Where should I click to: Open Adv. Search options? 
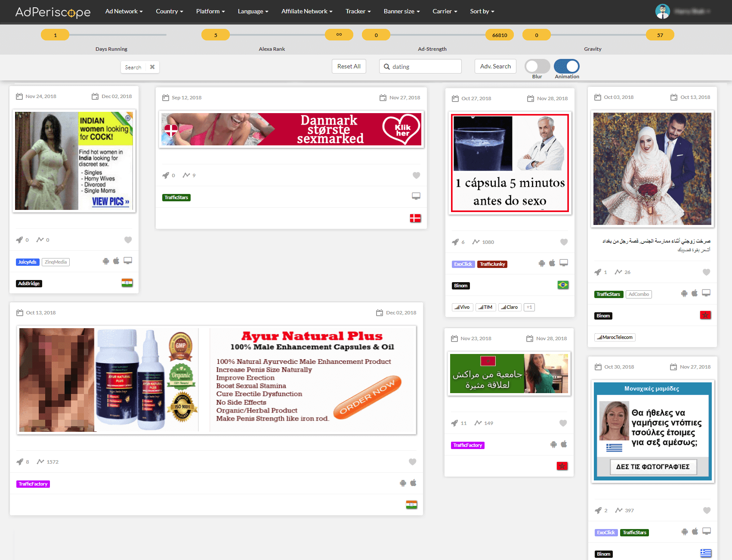[x=495, y=66]
